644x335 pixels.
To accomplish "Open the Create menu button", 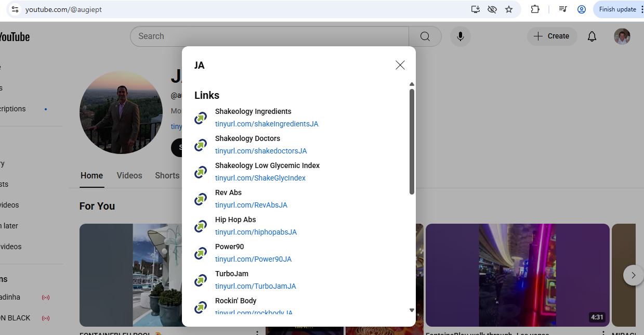I will [x=552, y=36].
